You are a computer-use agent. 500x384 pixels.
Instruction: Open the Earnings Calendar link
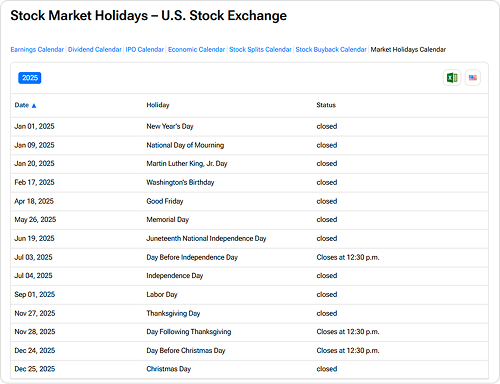[x=37, y=50]
